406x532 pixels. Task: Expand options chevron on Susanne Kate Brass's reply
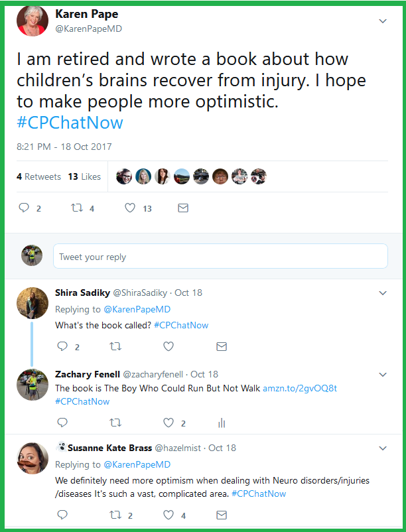pyautogui.click(x=383, y=448)
